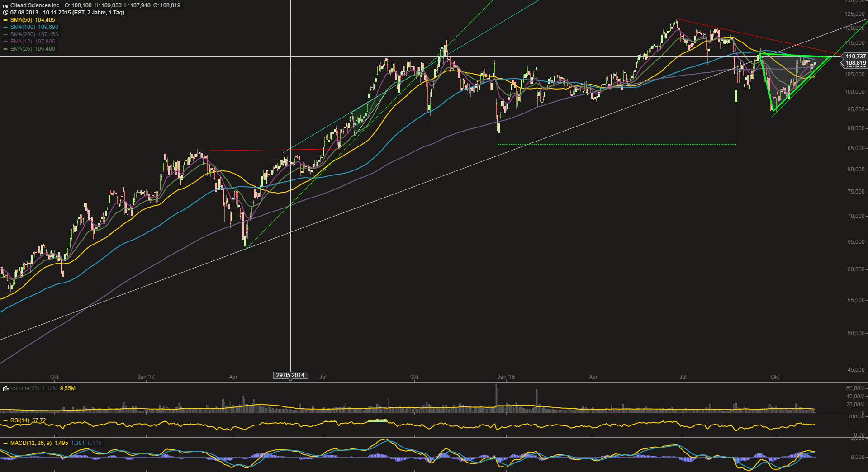Click the 108,819 current price tag

pyautogui.click(x=855, y=63)
